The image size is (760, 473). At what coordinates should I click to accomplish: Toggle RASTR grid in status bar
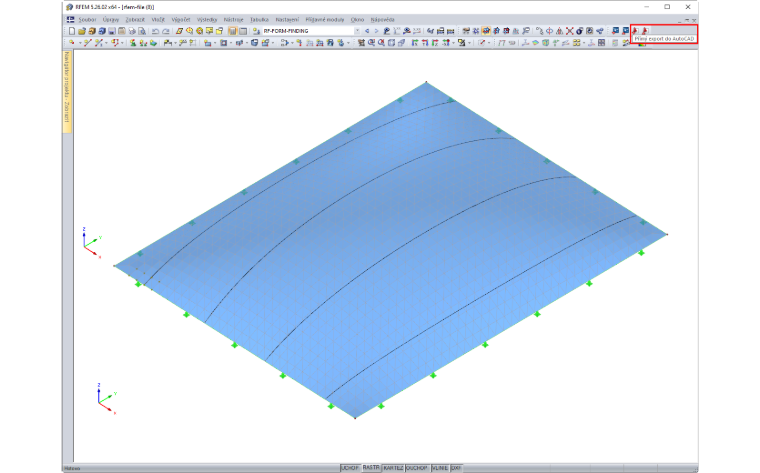371,468
